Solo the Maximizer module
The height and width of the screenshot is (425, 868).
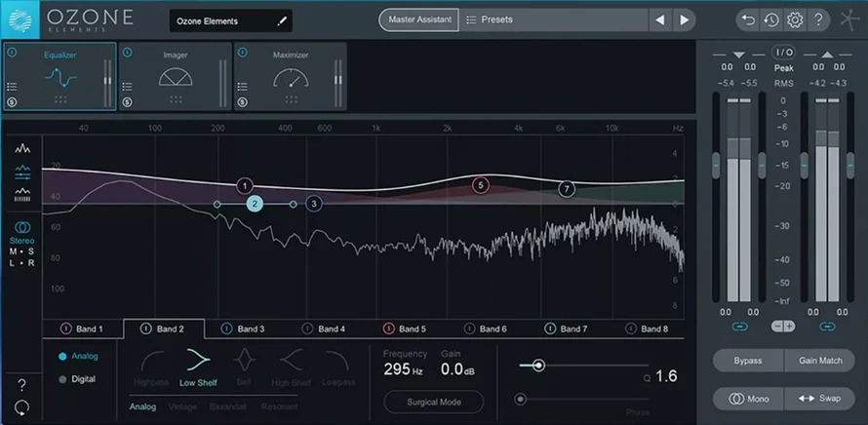pyautogui.click(x=243, y=102)
